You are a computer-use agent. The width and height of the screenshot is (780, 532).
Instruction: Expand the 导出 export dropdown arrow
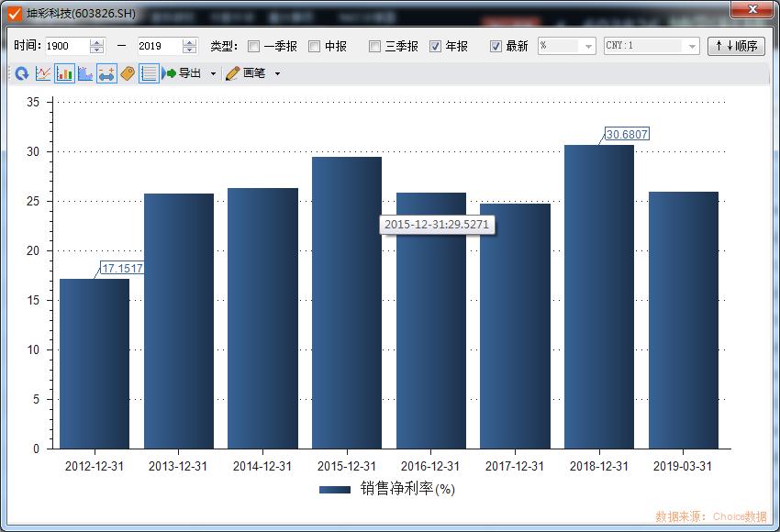click(213, 73)
